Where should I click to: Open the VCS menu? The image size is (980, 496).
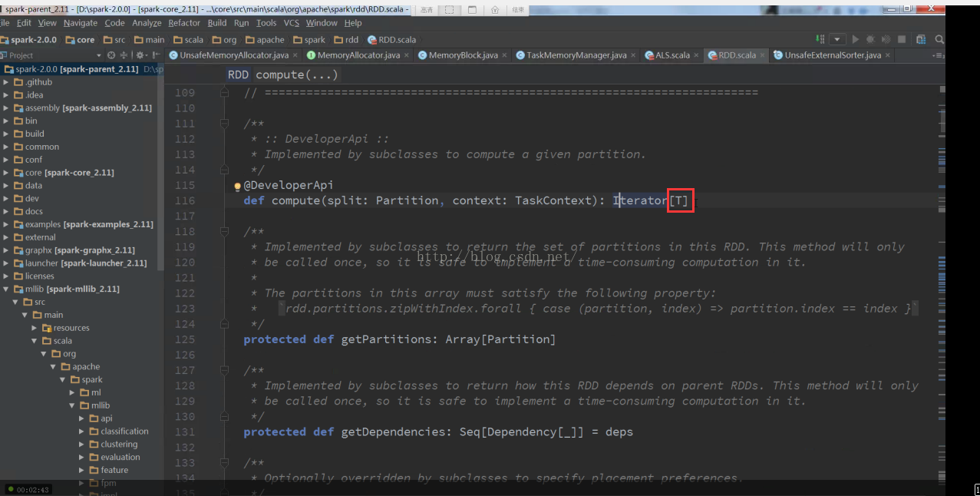pyautogui.click(x=291, y=23)
